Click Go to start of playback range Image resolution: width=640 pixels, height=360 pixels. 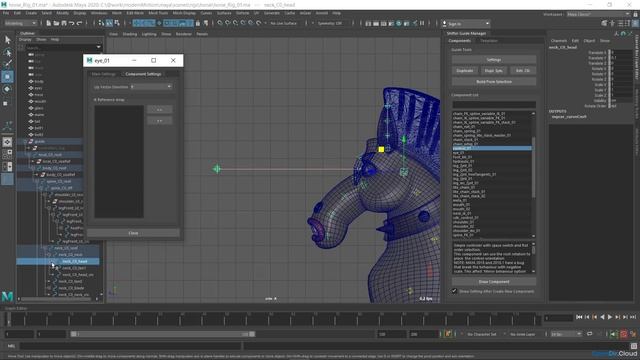579,317
